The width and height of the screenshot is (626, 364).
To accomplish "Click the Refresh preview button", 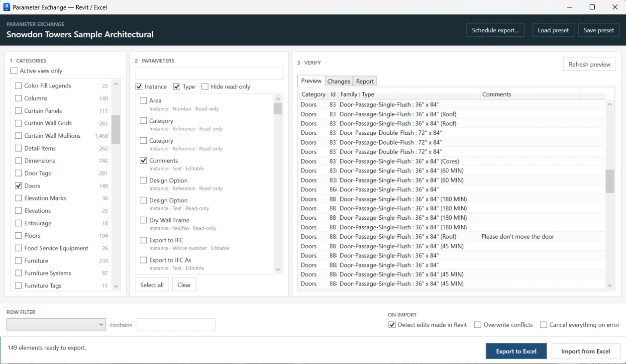I will 590,64.
